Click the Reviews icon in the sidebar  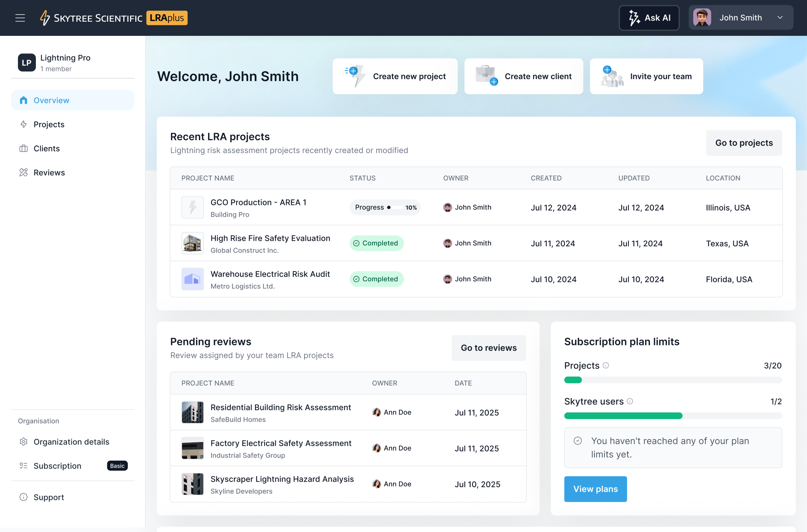click(24, 172)
